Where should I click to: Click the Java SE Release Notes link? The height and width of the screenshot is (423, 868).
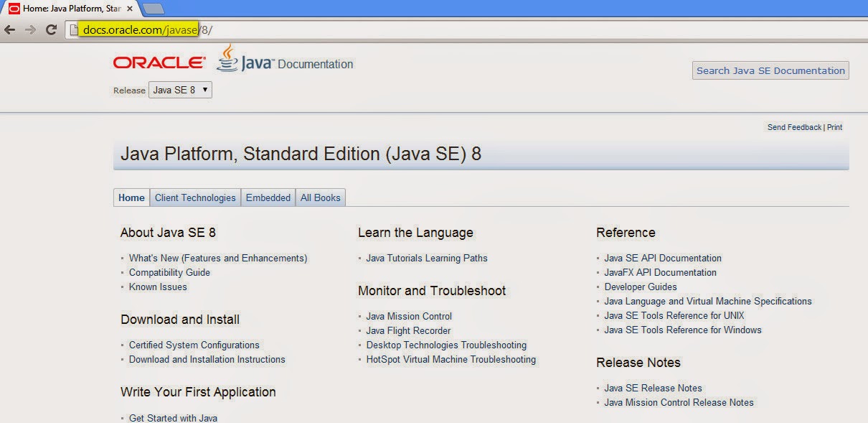click(652, 388)
